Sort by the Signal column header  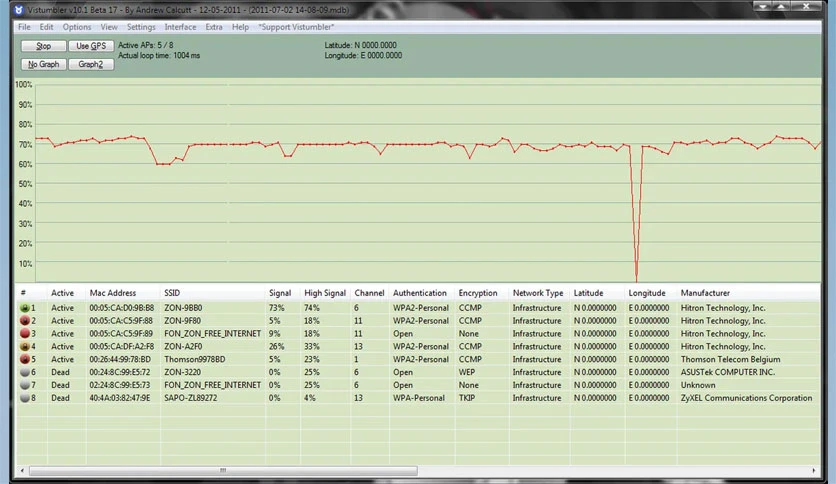click(x=283, y=293)
